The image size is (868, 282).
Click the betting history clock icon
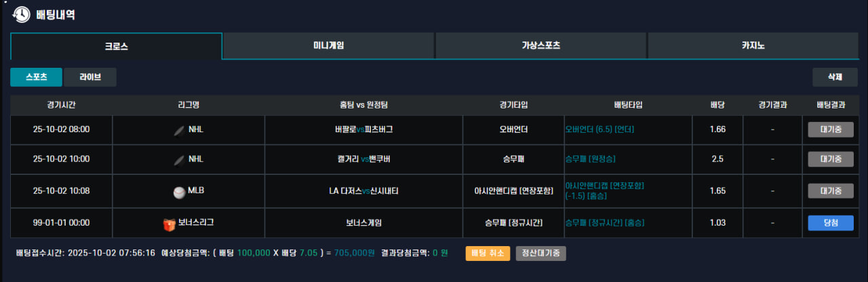21,14
